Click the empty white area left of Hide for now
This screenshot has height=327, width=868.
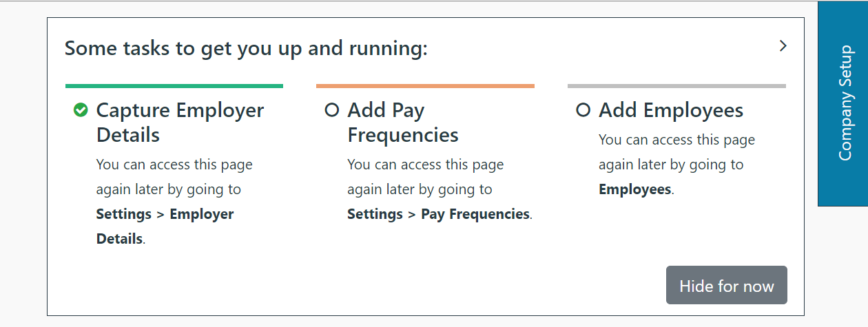pyautogui.click(x=413, y=286)
